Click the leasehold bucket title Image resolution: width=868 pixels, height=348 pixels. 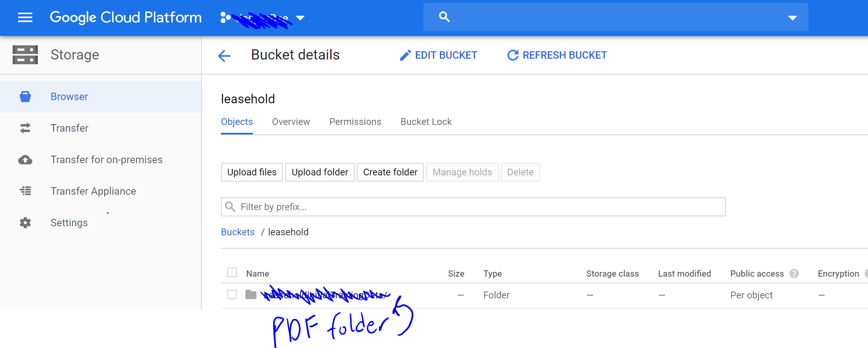[x=248, y=99]
